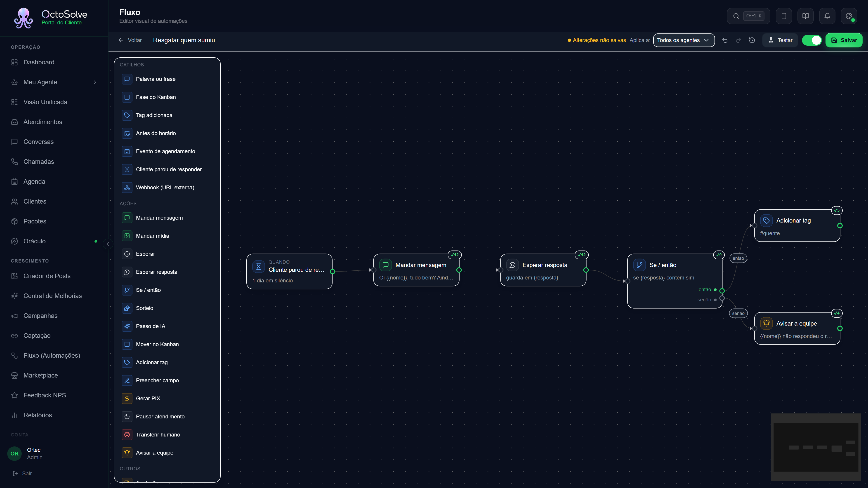Choose the Passo de IA action
This screenshot has width=868, height=488.
pyautogui.click(x=167, y=326)
